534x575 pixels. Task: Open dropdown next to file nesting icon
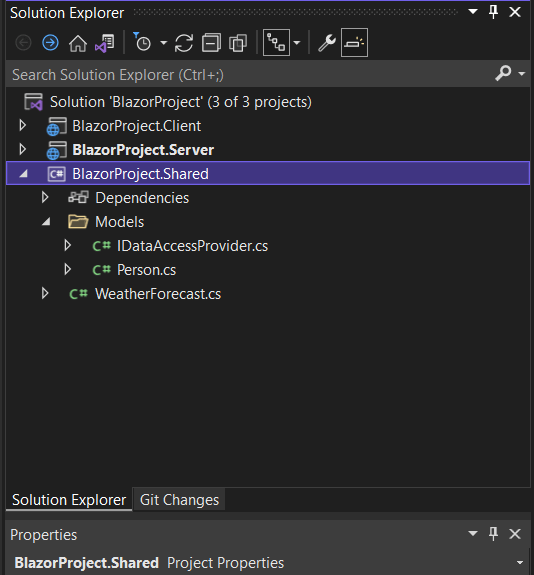tap(297, 43)
